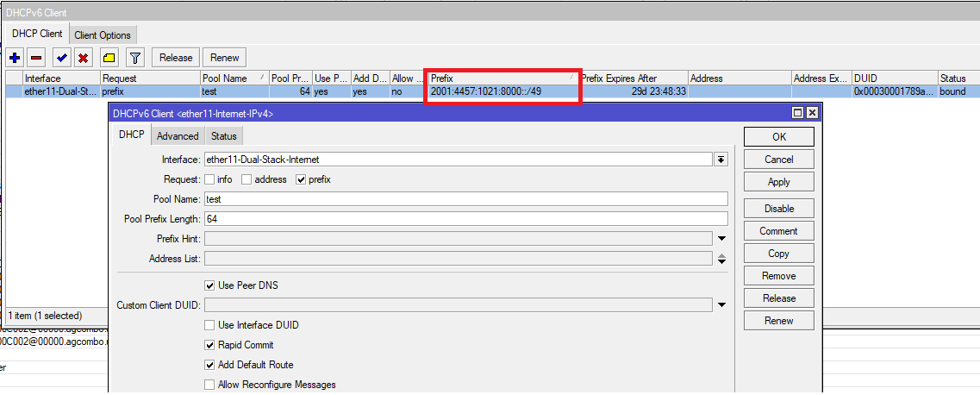Toggle the address request checkbox
This screenshot has height=395, width=980.
coord(247,179)
